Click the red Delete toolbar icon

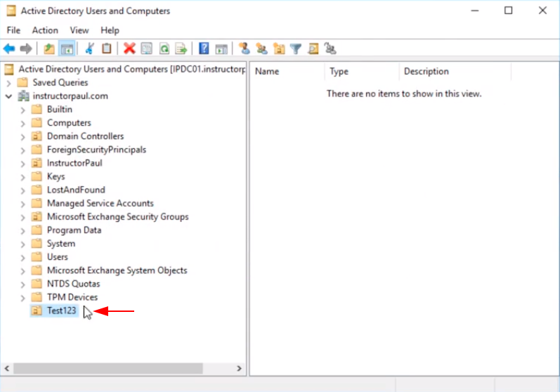click(x=129, y=48)
